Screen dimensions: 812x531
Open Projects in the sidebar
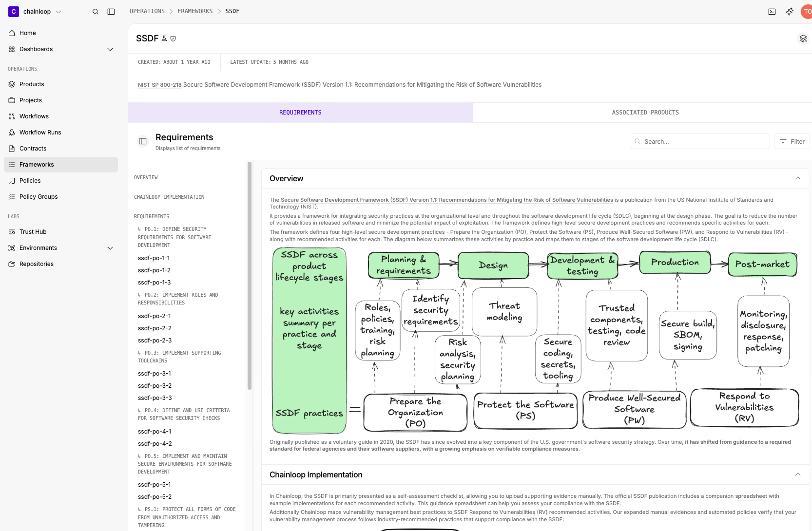coord(61,100)
